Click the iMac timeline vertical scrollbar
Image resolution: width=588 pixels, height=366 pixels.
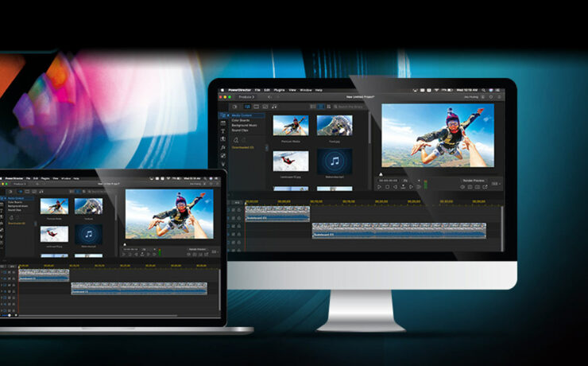tap(502, 228)
